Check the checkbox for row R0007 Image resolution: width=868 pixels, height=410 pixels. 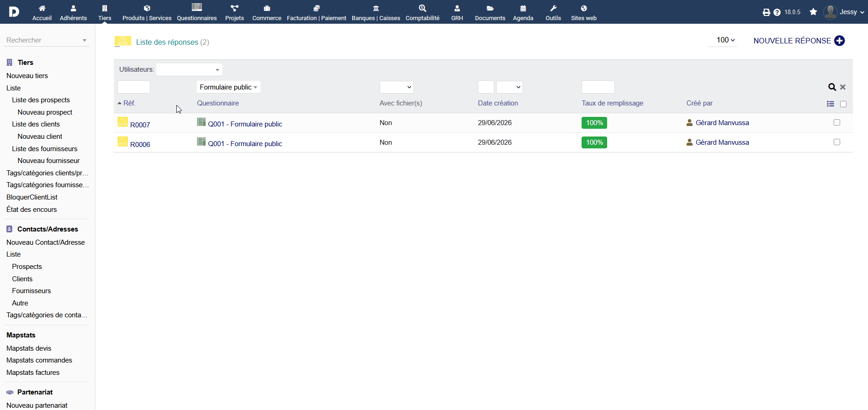(837, 122)
